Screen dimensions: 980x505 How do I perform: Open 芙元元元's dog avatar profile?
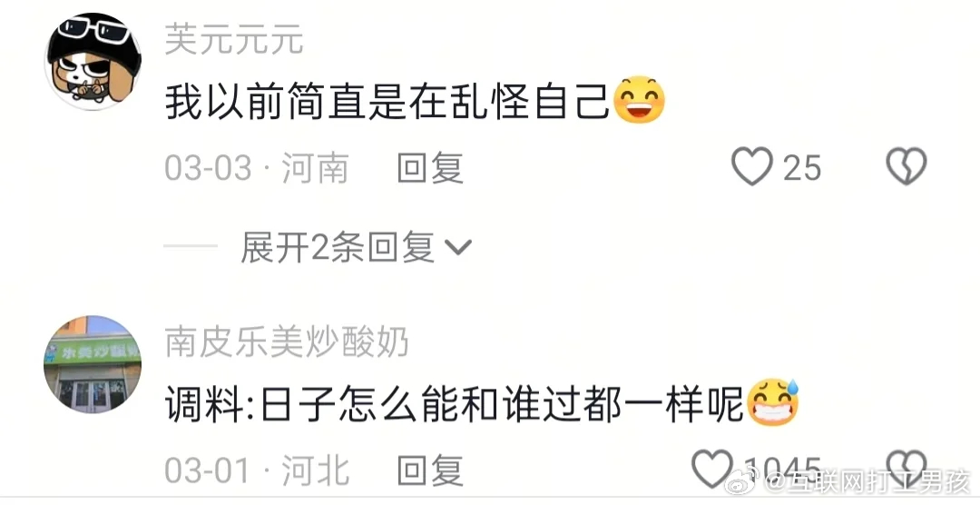coord(93,62)
